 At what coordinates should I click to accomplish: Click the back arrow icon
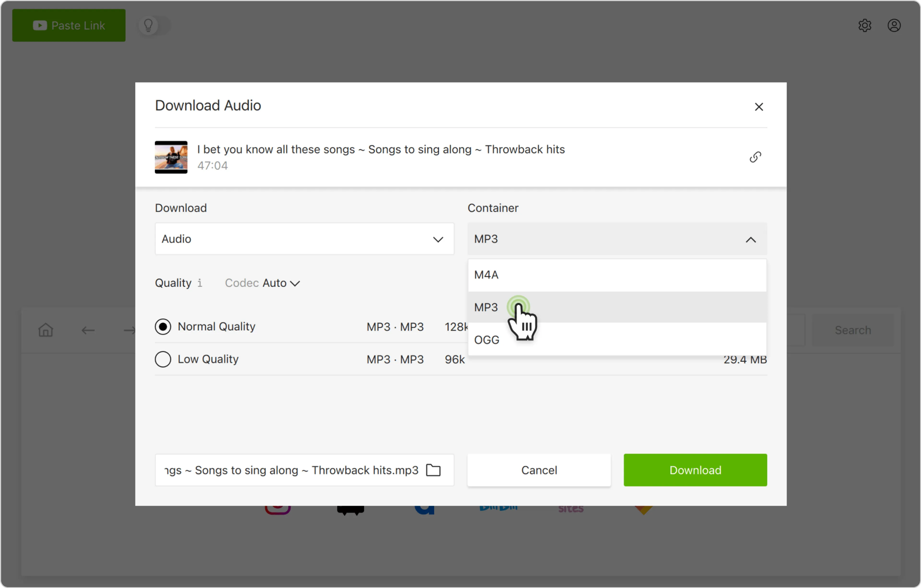click(88, 330)
